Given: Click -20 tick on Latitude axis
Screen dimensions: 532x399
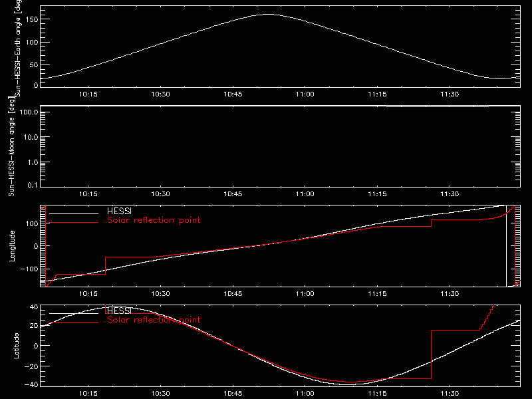Looking at the screenshot, I should (x=31, y=366).
